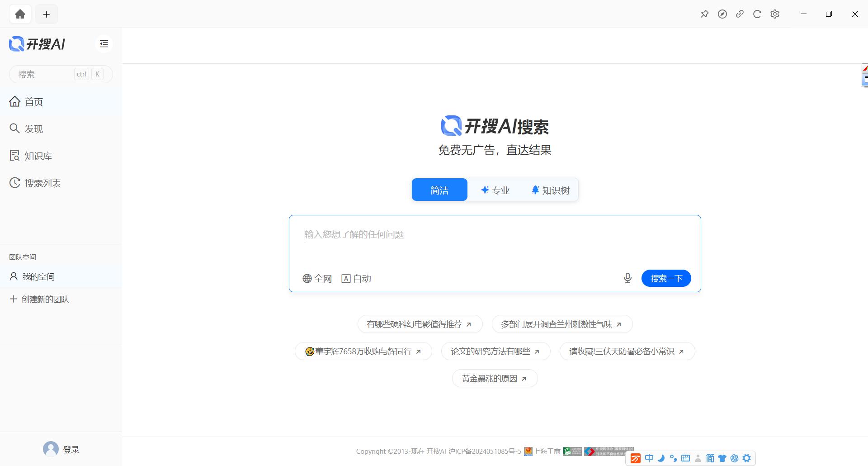Toggle Chinese/English mode 中 in IME bar
Screen dimensions: 868x466
point(649,458)
